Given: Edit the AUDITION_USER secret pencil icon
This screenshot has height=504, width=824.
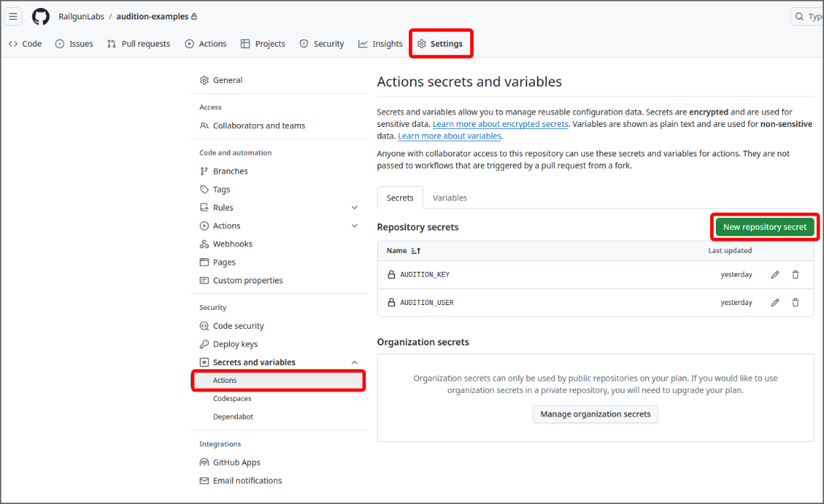Looking at the screenshot, I should [x=775, y=303].
